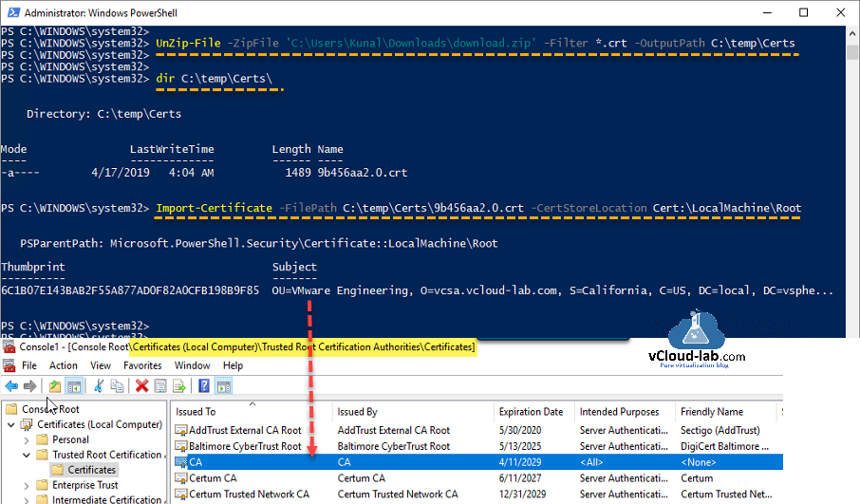860x504 pixels.
Task: Click expiration date 5/30/2020 cell
Action: (x=520, y=431)
